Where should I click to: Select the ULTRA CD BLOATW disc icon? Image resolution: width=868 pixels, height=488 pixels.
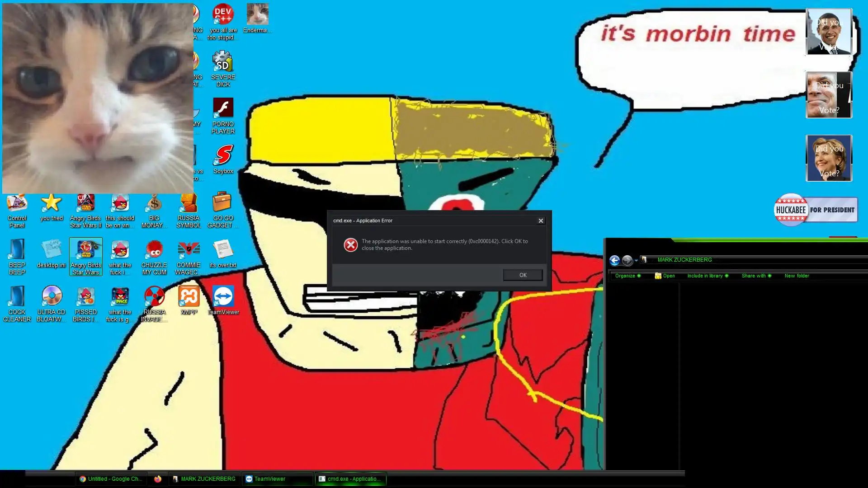(x=51, y=297)
